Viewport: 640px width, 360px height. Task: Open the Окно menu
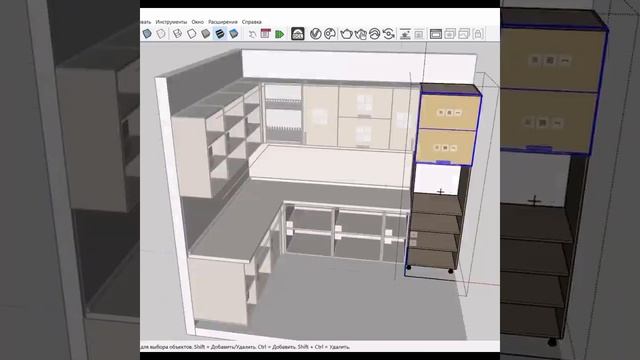click(197, 22)
